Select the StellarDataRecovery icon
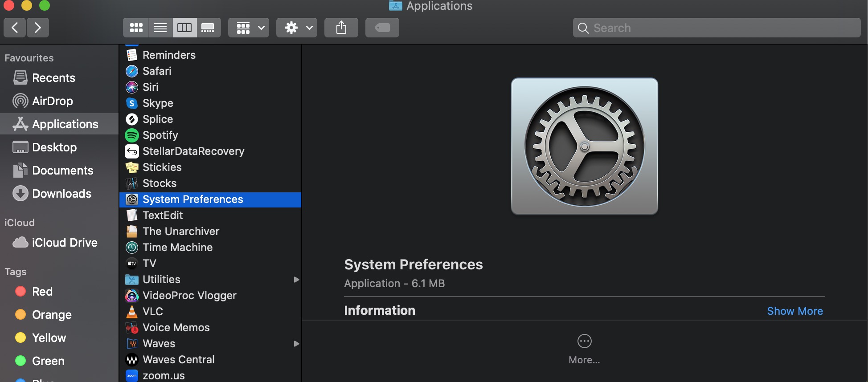868x382 pixels. click(132, 151)
